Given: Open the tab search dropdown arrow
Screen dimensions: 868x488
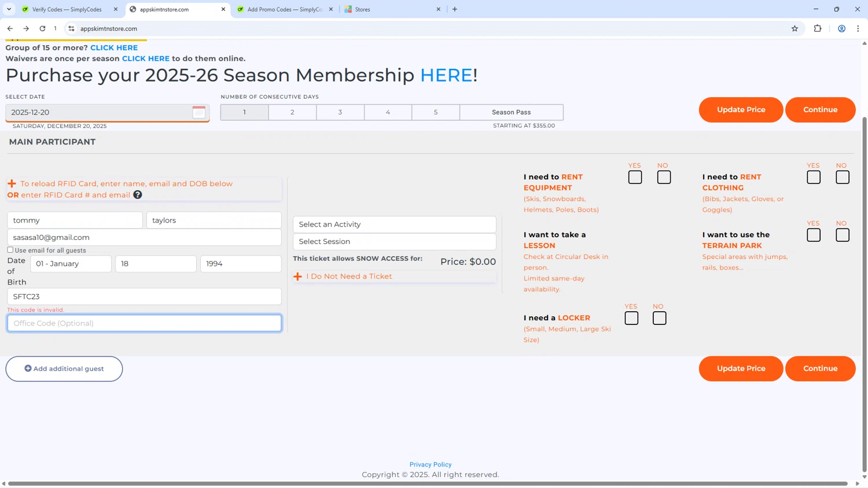Looking at the screenshot, I should (x=9, y=9).
